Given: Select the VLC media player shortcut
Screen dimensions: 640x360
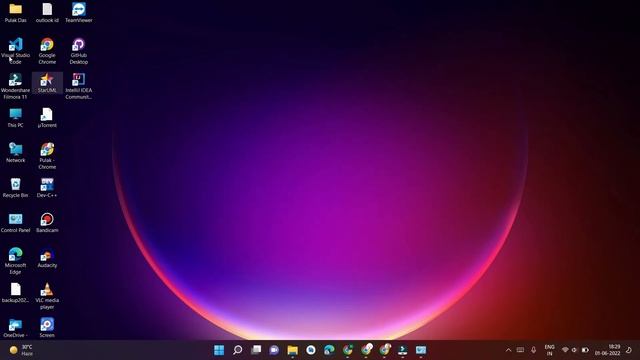Looking at the screenshot, I should 47,296.
